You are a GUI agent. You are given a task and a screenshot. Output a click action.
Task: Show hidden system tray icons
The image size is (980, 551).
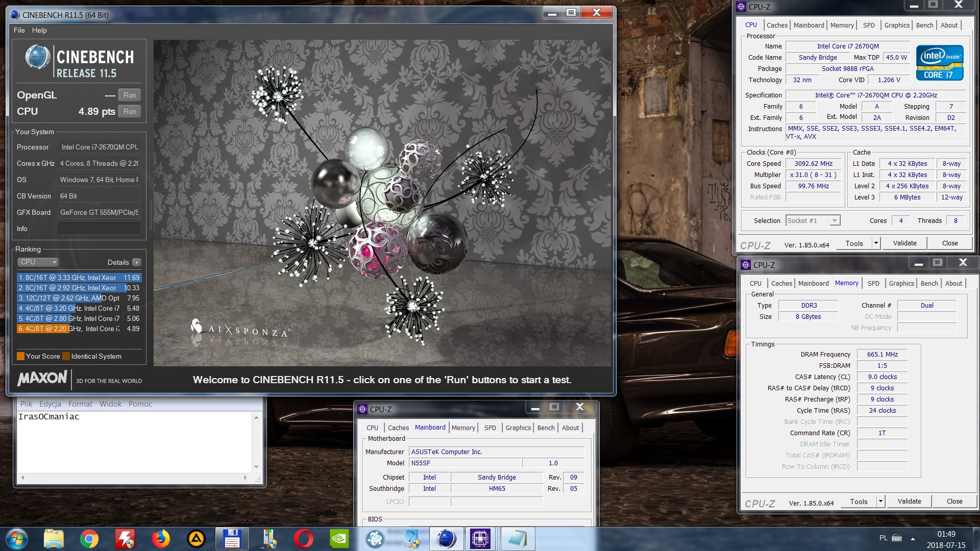click(x=913, y=538)
